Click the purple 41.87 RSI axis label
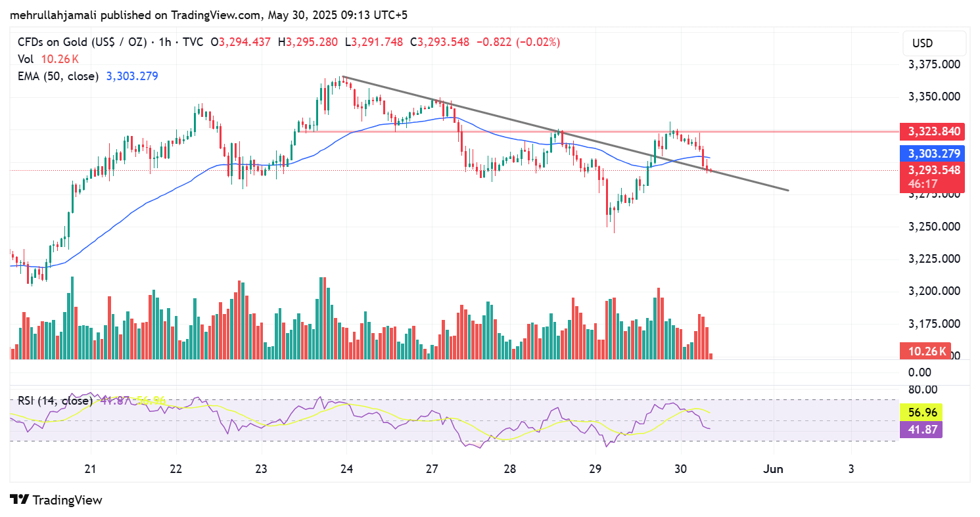Screen dimensions: 980x517 point(920,429)
